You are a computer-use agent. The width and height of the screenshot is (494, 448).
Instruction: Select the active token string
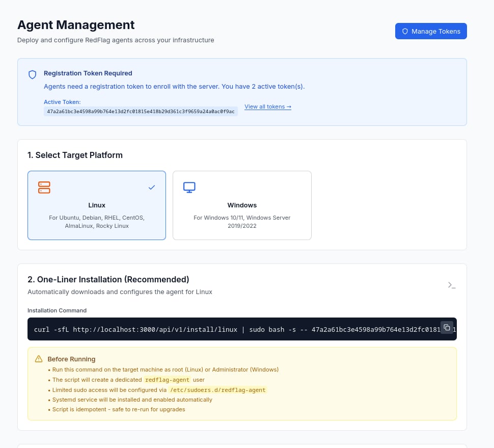(141, 111)
